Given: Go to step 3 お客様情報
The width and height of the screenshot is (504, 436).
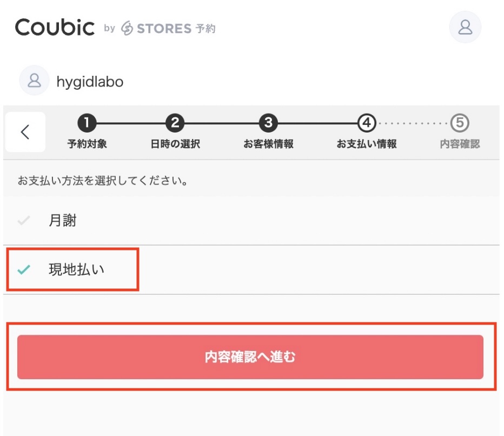Looking at the screenshot, I should [268, 123].
